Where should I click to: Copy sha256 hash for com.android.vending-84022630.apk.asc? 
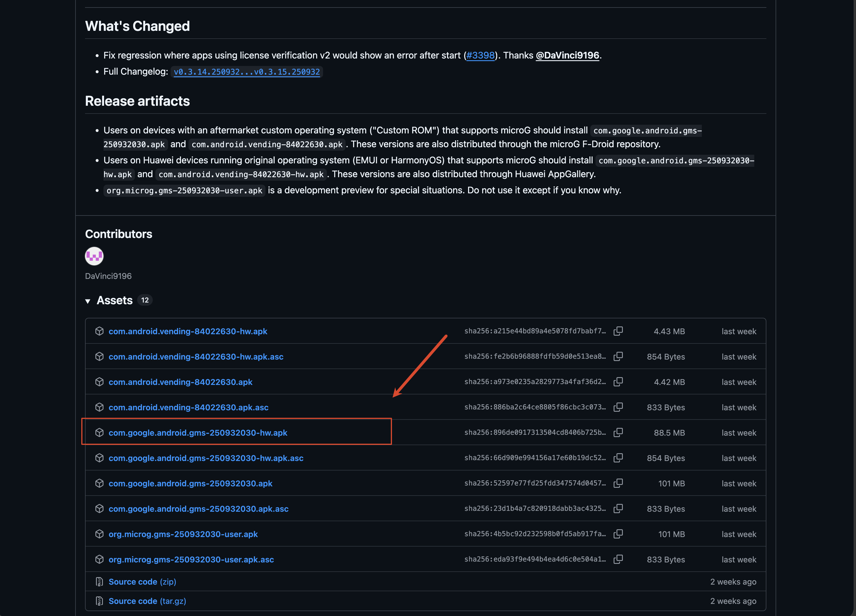coord(618,407)
